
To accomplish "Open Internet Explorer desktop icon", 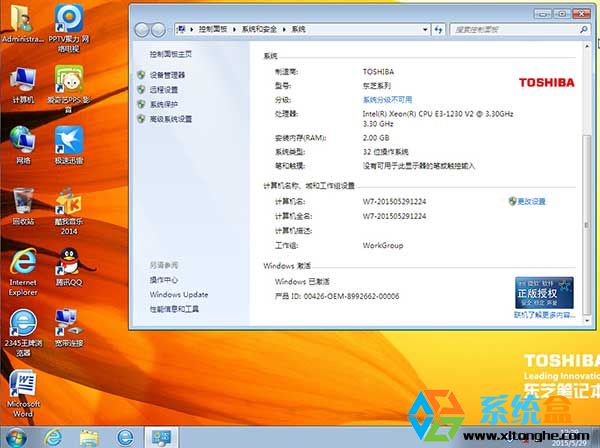I will coord(23,272).
